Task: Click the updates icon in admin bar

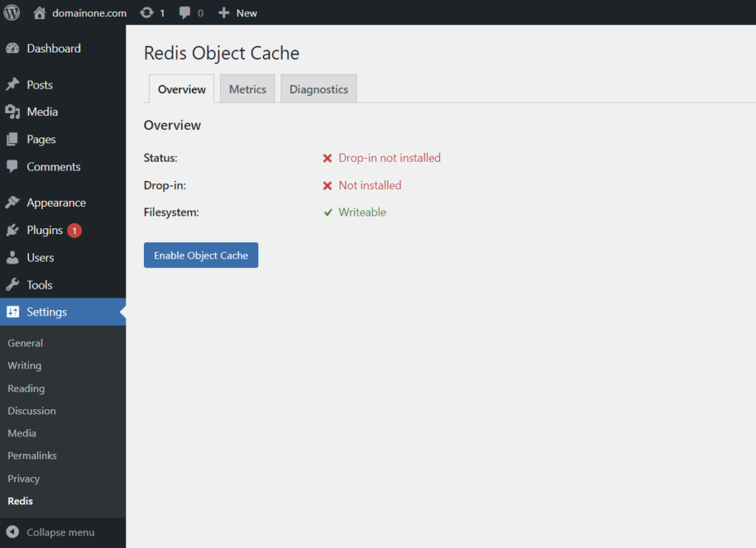Action: pyautogui.click(x=147, y=13)
